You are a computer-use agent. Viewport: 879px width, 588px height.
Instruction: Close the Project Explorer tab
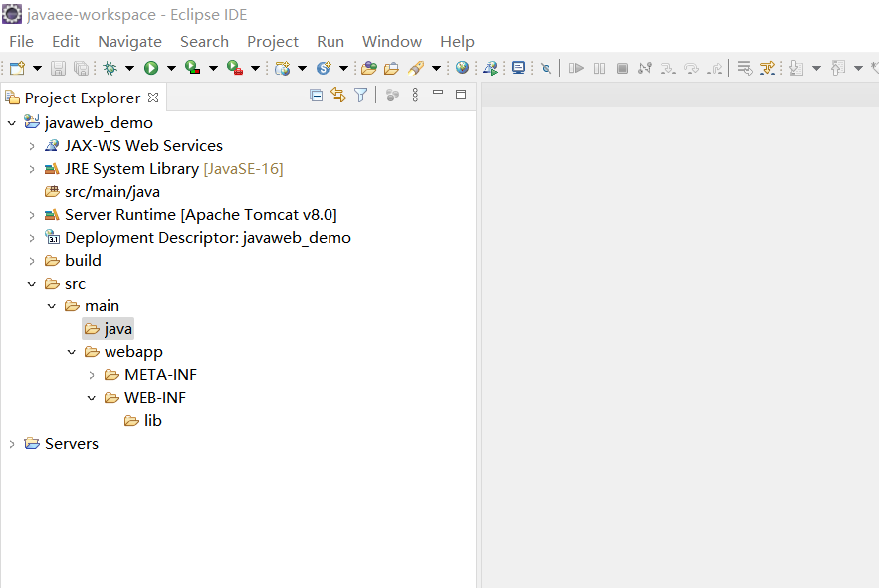point(153,98)
